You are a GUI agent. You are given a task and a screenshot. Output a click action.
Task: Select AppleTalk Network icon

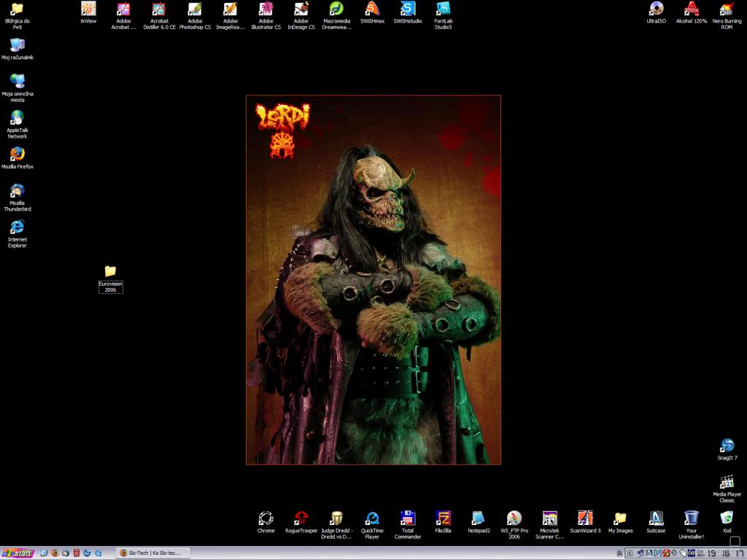pyautogui.click(x=18, y=125)
